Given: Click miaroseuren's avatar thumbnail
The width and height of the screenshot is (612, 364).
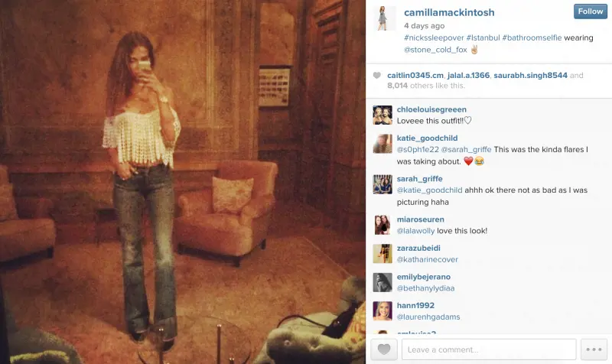Looking at the screenshot, I should 382,225.
